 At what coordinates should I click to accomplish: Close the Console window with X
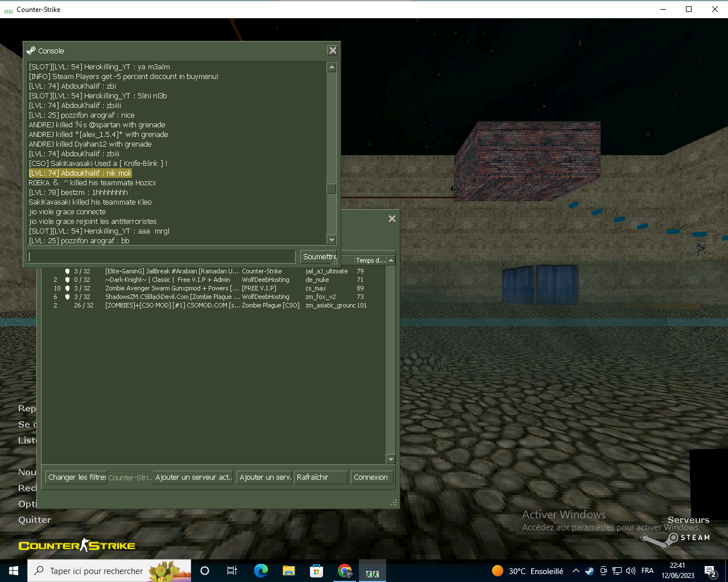(333, 51)
